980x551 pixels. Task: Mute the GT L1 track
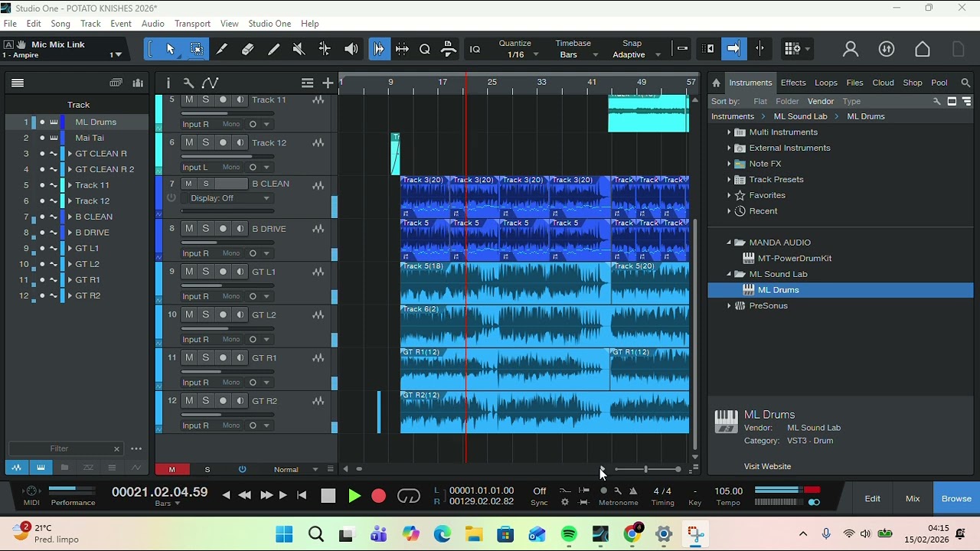click(189, 272)
